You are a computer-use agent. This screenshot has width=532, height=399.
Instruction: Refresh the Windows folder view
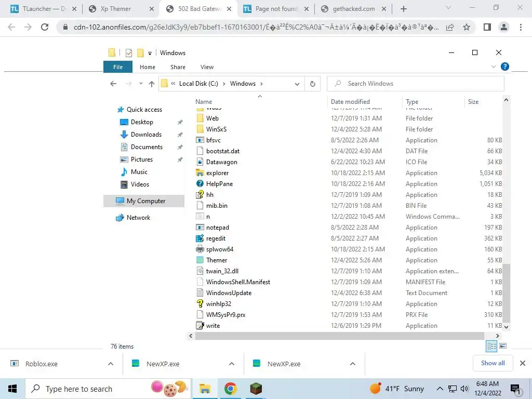coord(312,84)
